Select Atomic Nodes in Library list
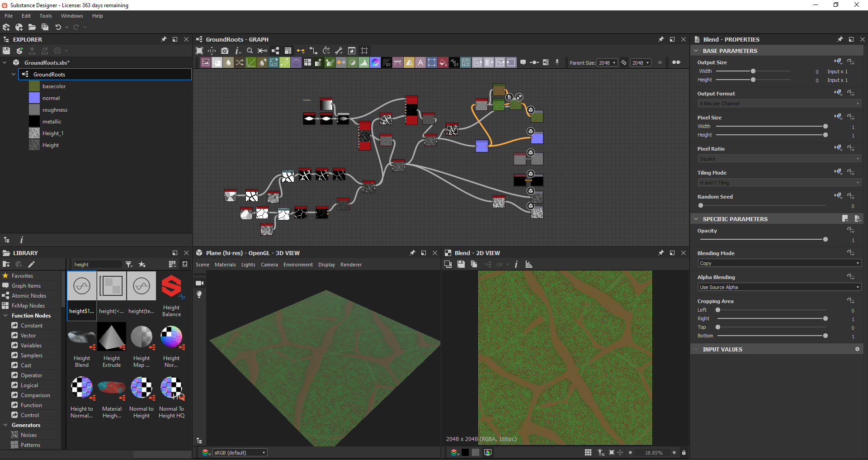Screen dimensions: 868x460 point(29,296)
